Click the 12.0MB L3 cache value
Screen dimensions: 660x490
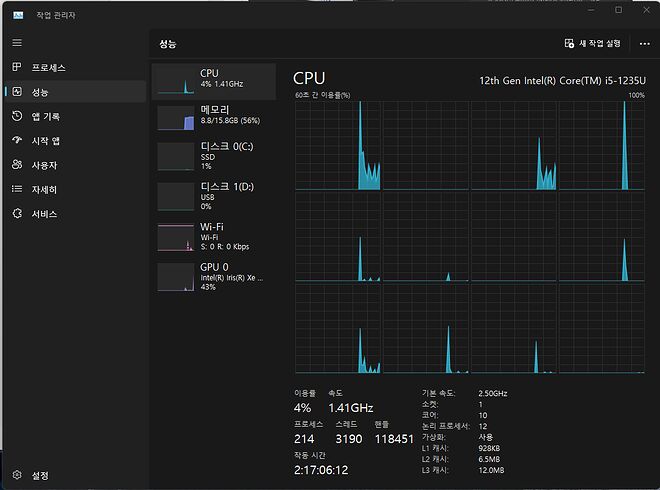[x=491, y=470]
